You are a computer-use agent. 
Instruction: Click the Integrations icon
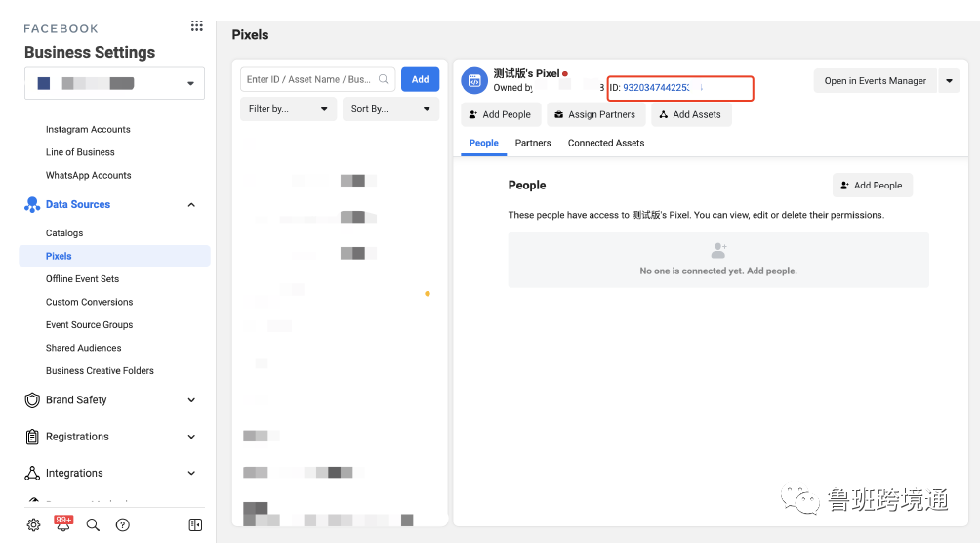(32, 473)
